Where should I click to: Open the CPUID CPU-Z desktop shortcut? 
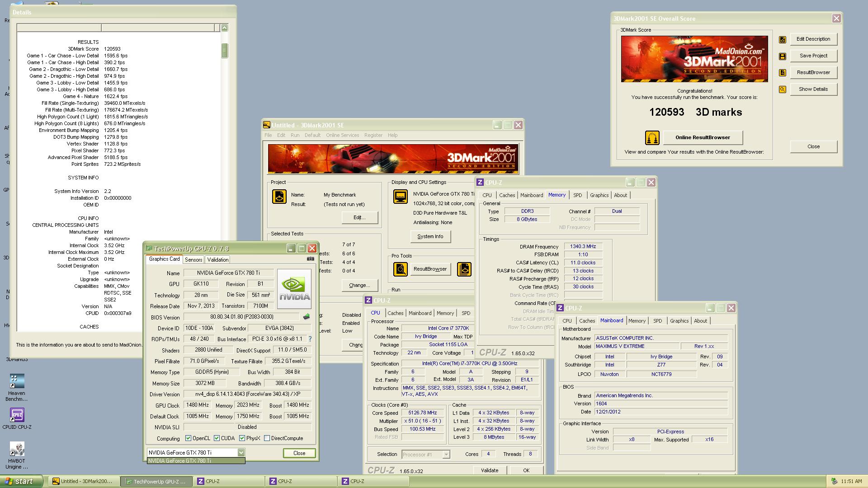click(x=17, y=418)
